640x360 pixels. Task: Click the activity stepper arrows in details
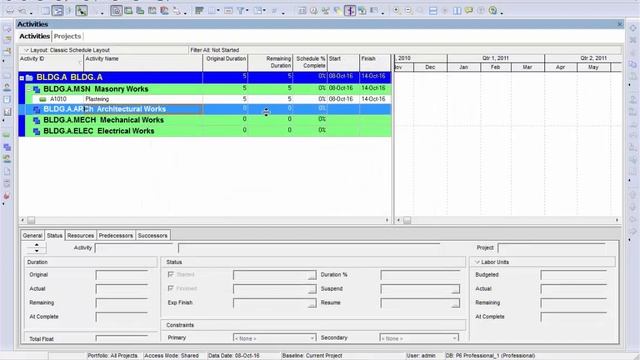tap(37, 247)
